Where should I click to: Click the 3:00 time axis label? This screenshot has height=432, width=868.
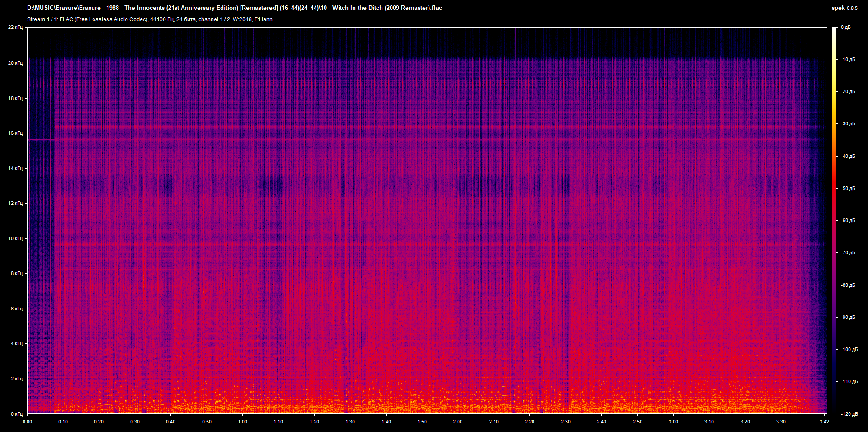[673, 422]
